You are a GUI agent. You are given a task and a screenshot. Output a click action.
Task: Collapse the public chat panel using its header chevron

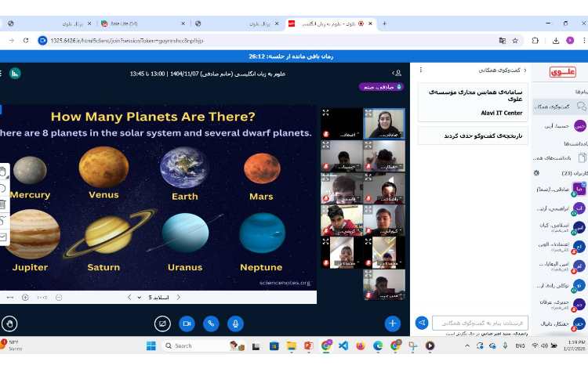(525, 70)
